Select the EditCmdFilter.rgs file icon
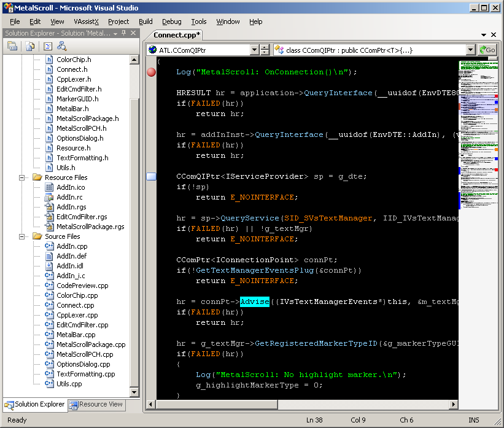504x428 pixels. coord(49,217)
